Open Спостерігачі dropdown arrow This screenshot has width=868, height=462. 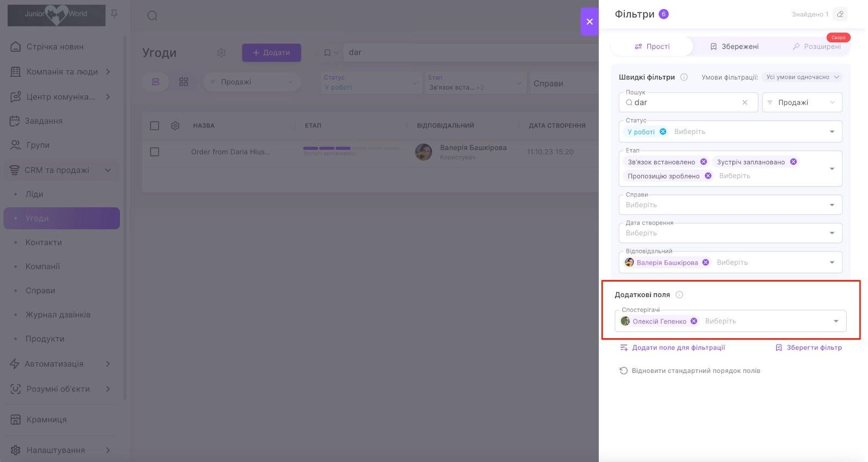(x=836, y=321)
